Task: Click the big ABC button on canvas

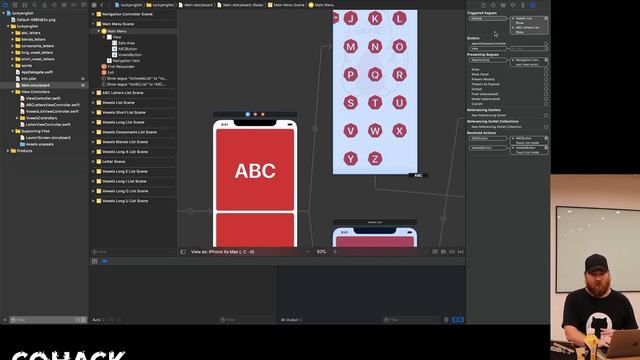Action: 255,170
